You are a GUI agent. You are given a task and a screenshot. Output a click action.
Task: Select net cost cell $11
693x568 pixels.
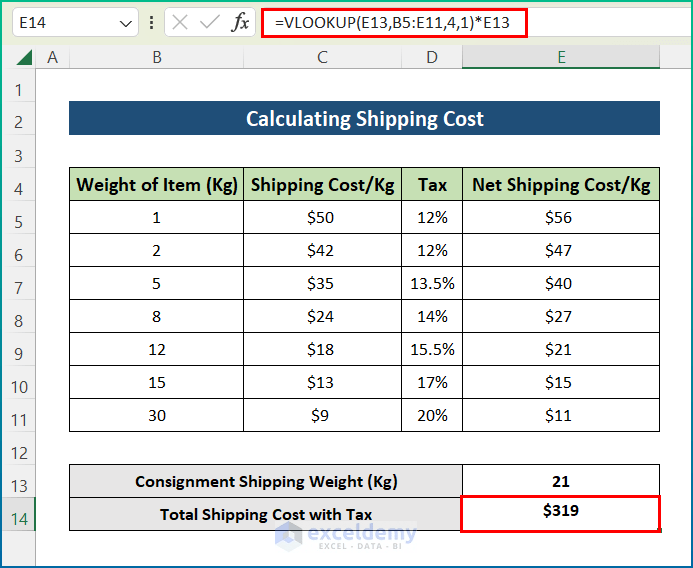pyautogui.click(x=561, y=416)
